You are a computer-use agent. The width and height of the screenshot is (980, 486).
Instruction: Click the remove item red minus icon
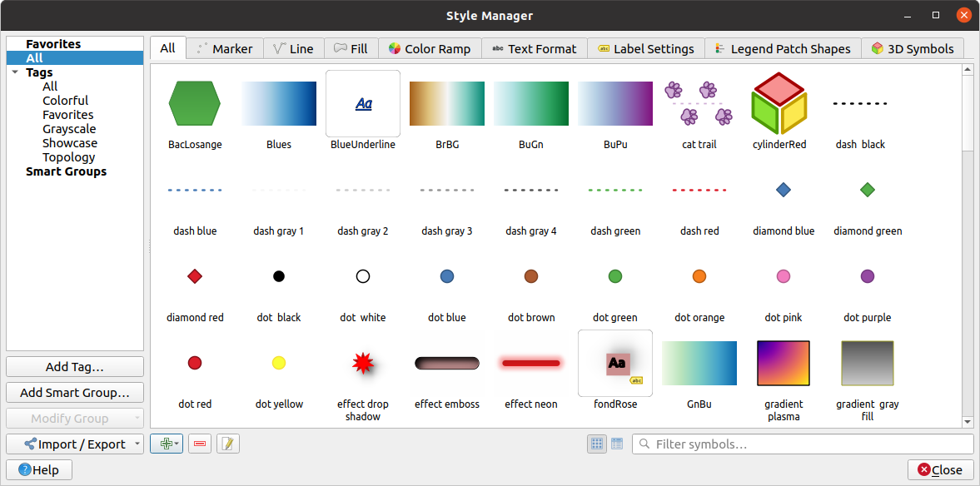tap(199, 444)
